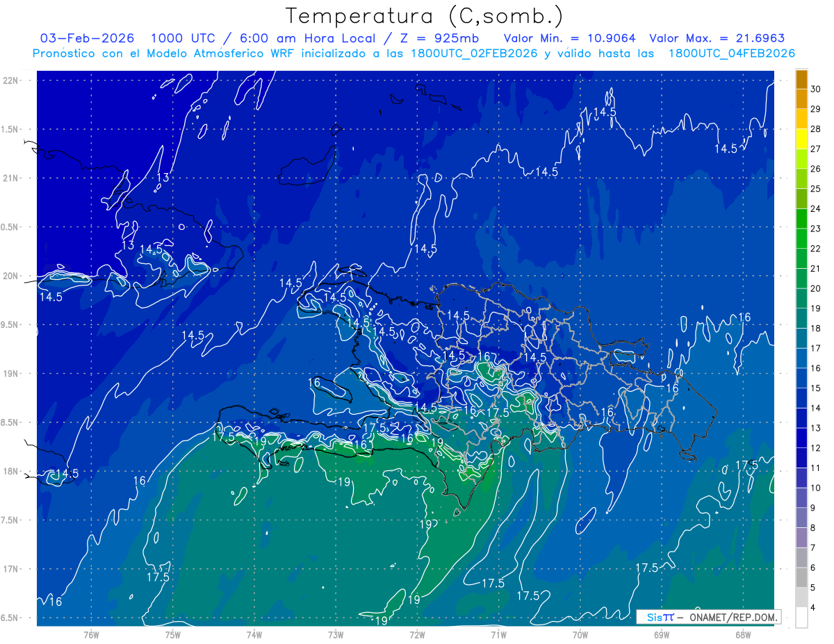The height and width of the screenshot is (644, 834).
Task: Click '6:00 am Hora Local' text
Action: (306, 38)
